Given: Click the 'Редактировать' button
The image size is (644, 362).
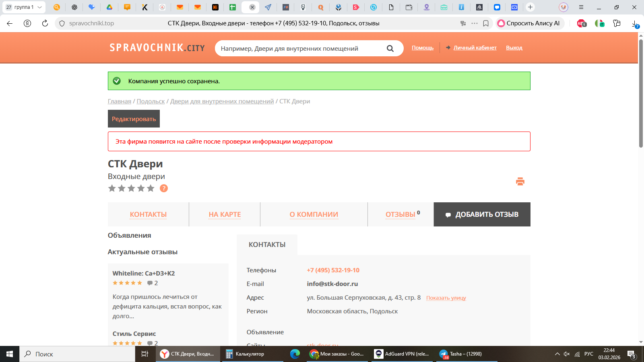Looking at the screenshot, I should [134, 119].
